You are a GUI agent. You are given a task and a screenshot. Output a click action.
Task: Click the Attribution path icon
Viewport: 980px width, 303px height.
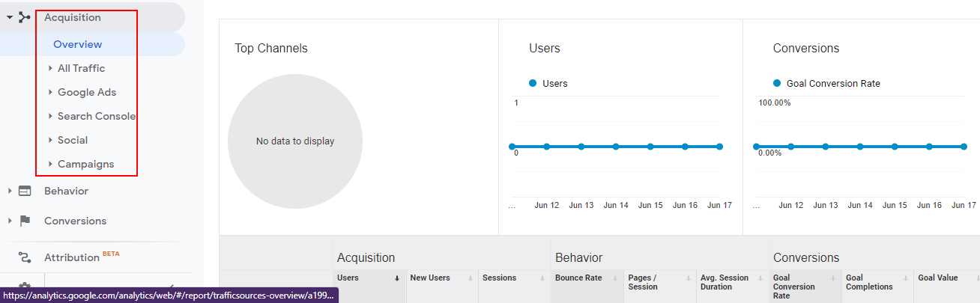click(x=25, y=257)
